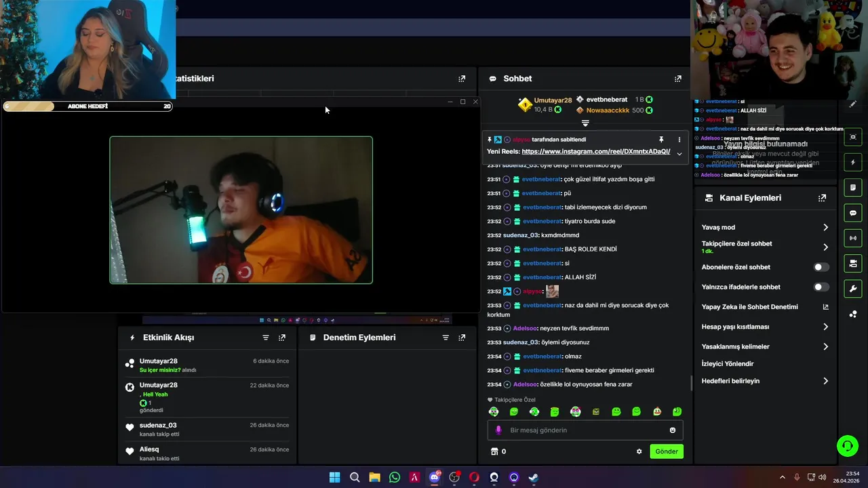This screenshot has height=488, width=868.
Task: Open the pinned Instagram reel link
Action: click(x=596, y=152)
